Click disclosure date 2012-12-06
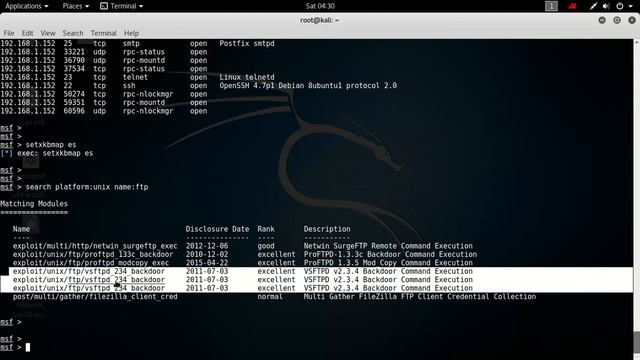This screenshot has width=640, height=360. coord(207,246)
